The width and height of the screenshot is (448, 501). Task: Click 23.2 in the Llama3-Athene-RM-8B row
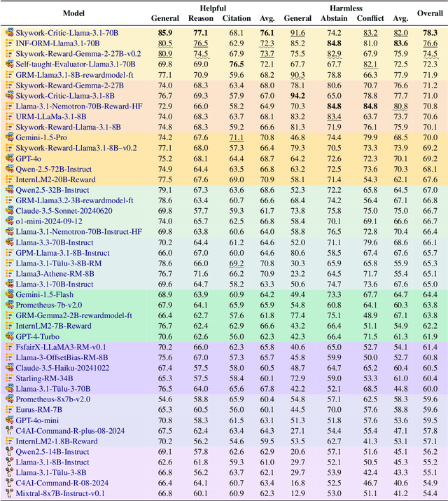pos(297,273)
